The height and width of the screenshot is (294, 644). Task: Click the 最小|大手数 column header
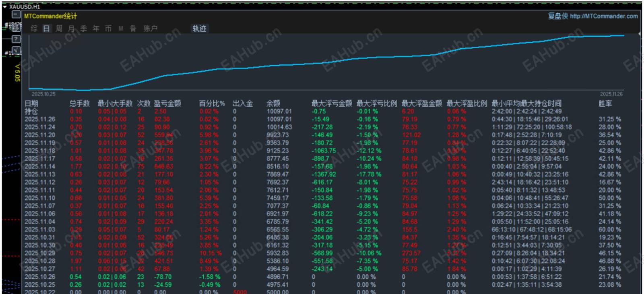click(x=115, y=104)
